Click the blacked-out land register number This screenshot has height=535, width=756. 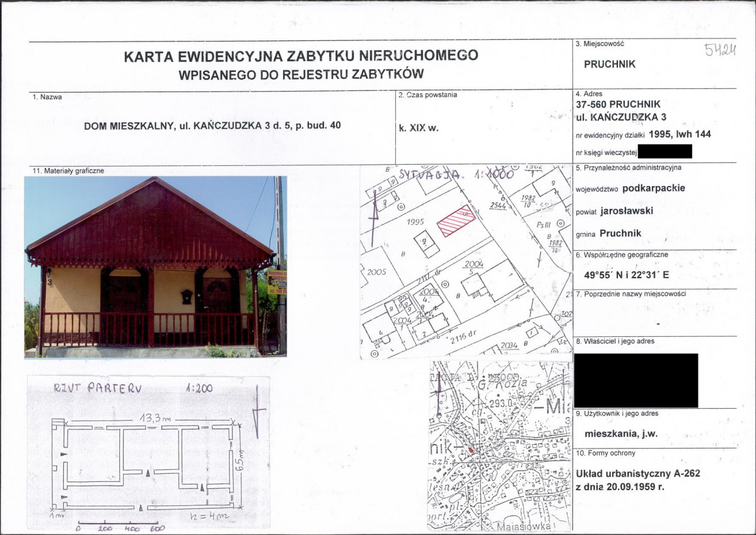665,151
